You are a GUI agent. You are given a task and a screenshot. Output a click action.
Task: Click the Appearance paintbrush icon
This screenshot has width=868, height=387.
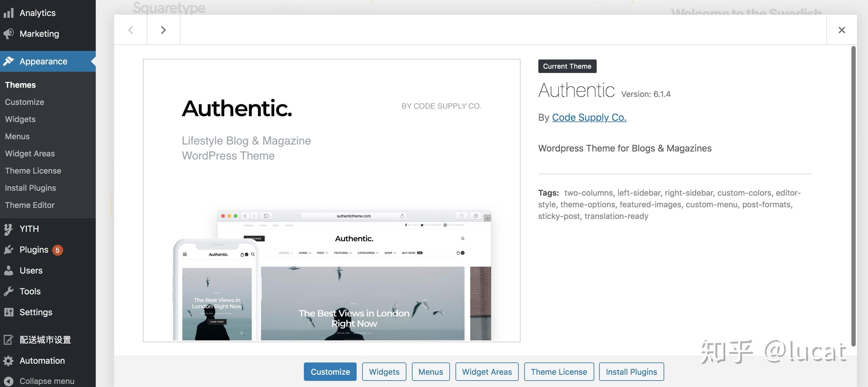pos(8,61)
